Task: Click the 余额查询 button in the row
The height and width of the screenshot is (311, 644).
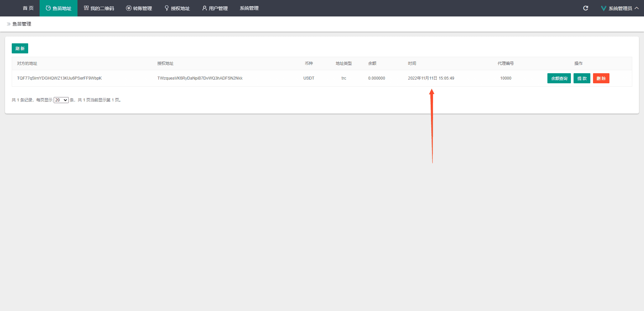Action: 559,78
